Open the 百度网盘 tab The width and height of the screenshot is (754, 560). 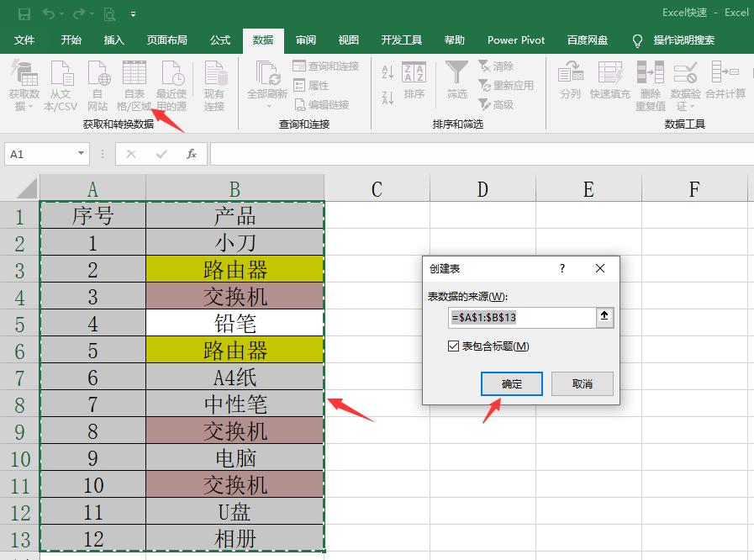[587, 40]
